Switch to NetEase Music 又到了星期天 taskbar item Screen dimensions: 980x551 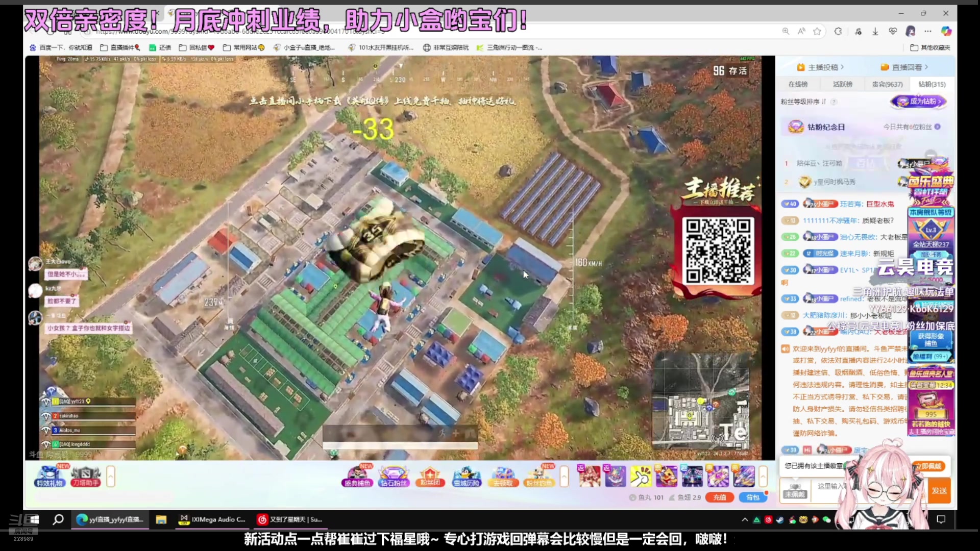click(x=289, y=519)
